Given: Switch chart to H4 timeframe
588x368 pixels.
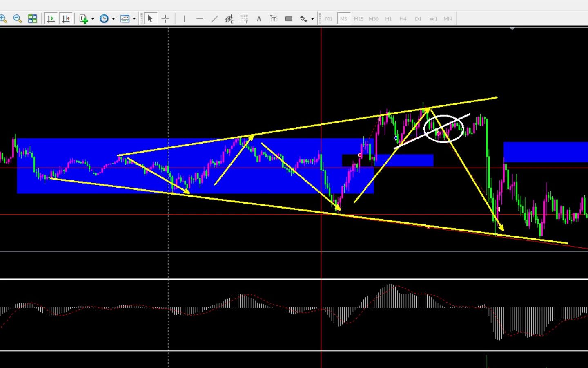Looking at the screenshot, I should pyautogui.click(x=403, y=19).
